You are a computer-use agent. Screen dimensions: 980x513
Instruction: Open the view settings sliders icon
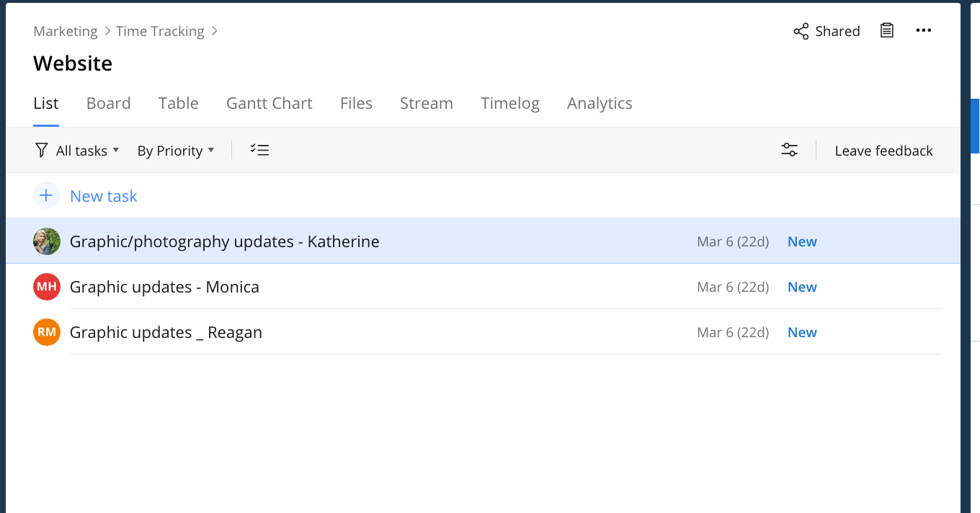click(x=789, y=150)
